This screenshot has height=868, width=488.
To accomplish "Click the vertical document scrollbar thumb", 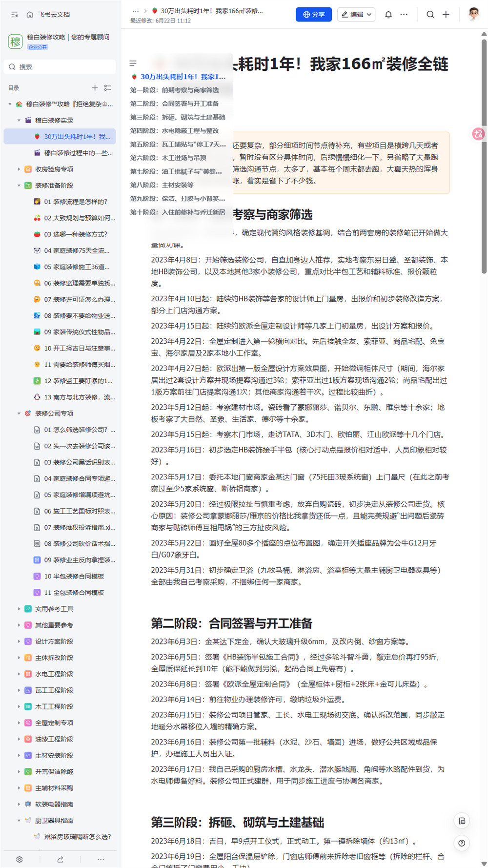I will [x=484, y=156].
